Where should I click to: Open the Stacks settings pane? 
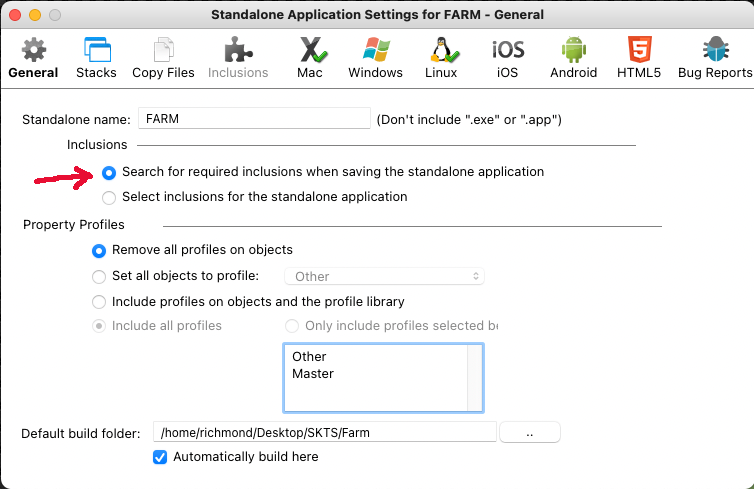[96, 52]
